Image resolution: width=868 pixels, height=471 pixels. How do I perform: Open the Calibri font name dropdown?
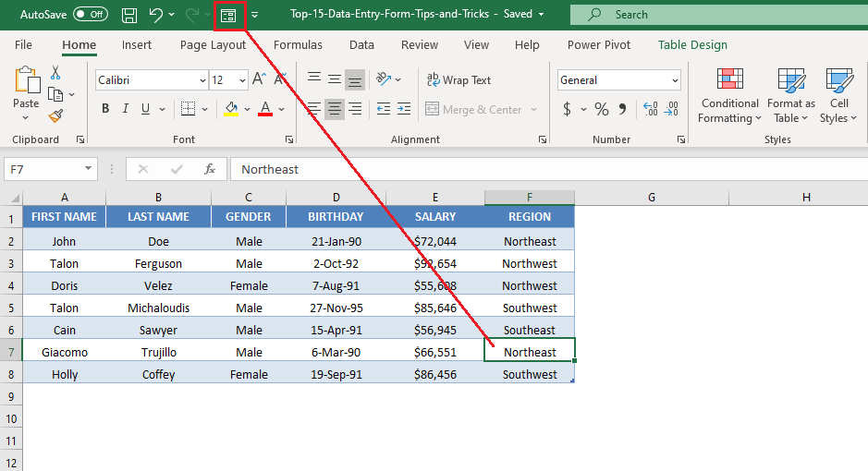coord(202,80)
